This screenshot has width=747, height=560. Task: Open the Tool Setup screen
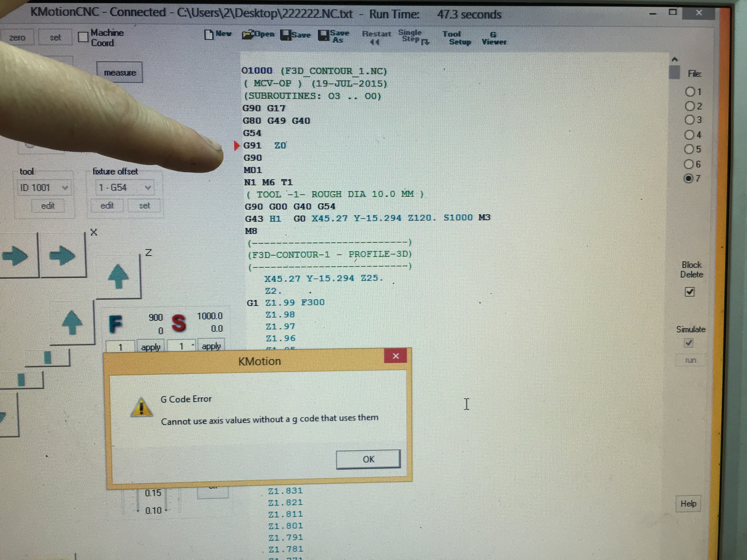(x=456, y=38)
